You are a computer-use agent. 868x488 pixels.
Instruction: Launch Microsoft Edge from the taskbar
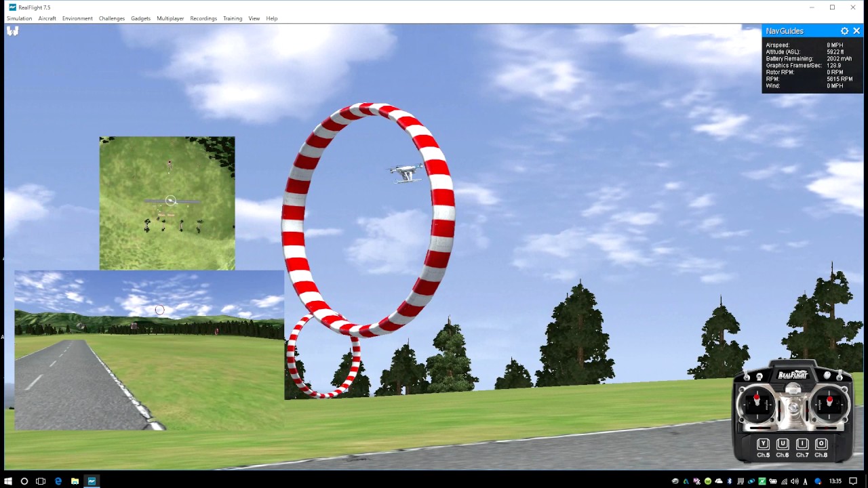click(58, 481)
